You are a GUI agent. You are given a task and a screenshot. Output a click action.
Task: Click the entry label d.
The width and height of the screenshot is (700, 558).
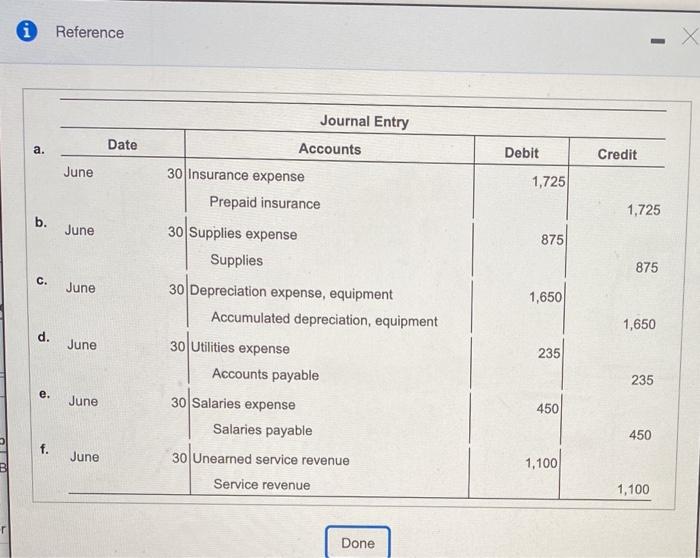43,337
